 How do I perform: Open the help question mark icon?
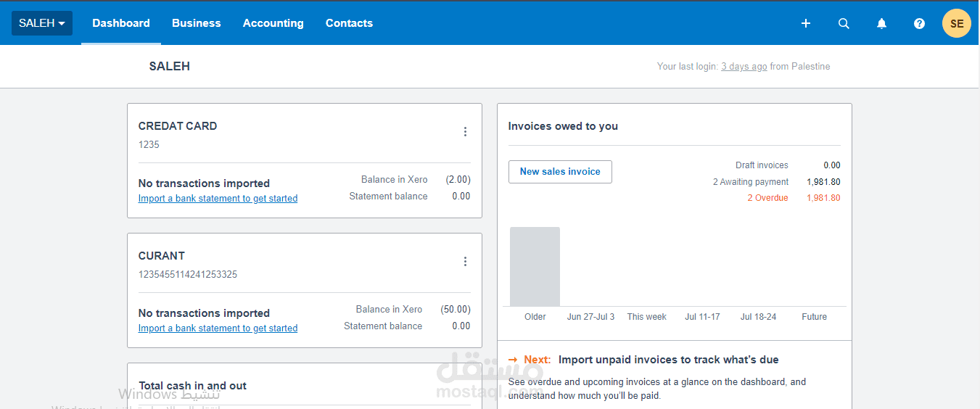pyautogui.click(x=919, y=23)
